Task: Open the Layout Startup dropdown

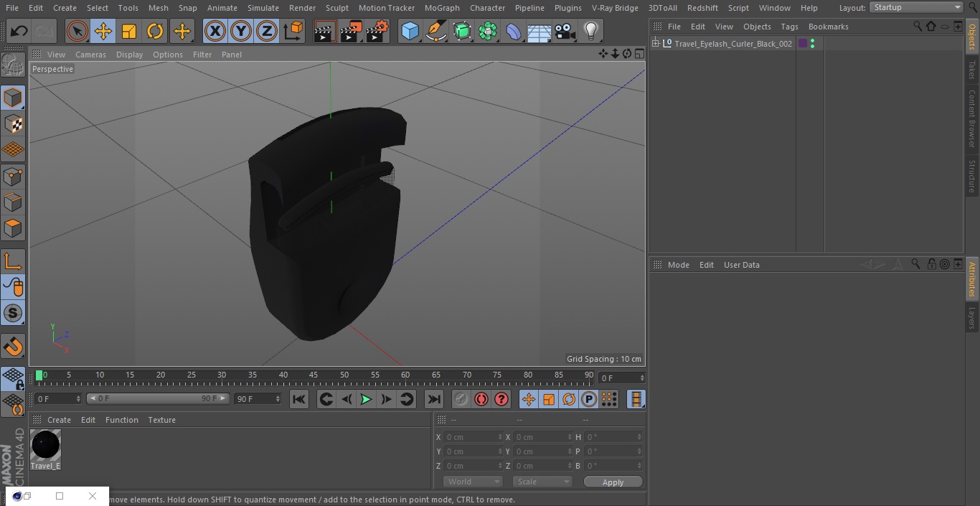Action: click(917, 7)
